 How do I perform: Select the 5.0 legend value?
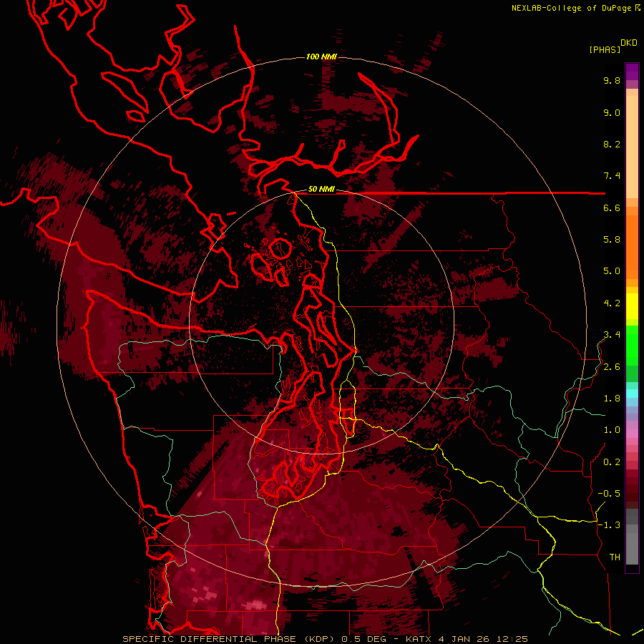612,271
